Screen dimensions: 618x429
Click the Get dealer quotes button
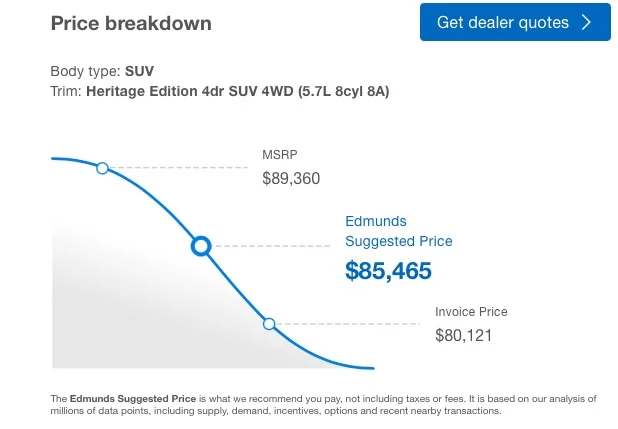515,22
